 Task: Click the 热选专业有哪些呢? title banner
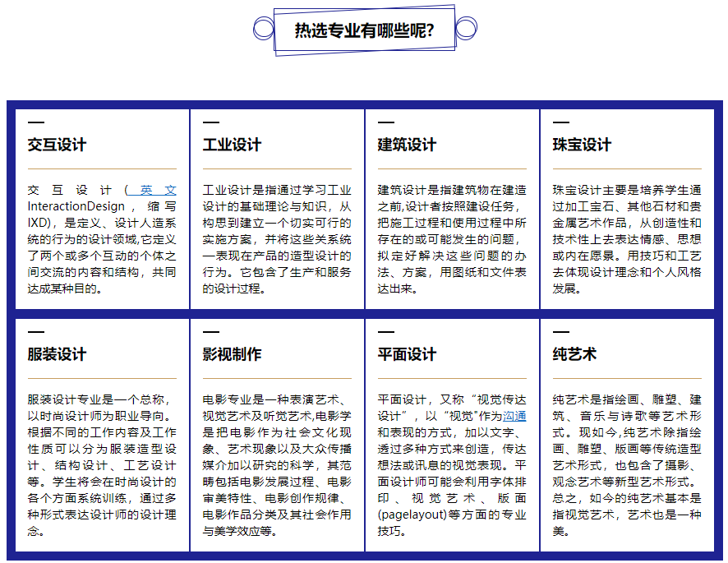coord(364,31)
